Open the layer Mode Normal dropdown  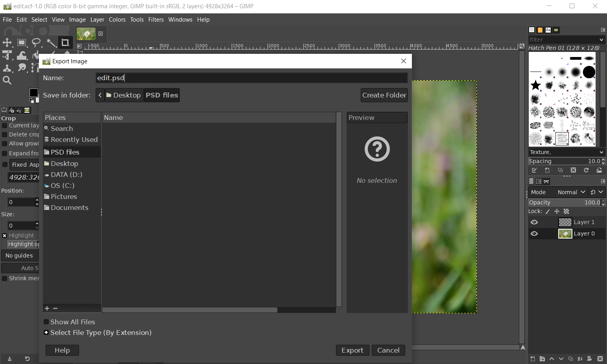click(x=571, y=192)
